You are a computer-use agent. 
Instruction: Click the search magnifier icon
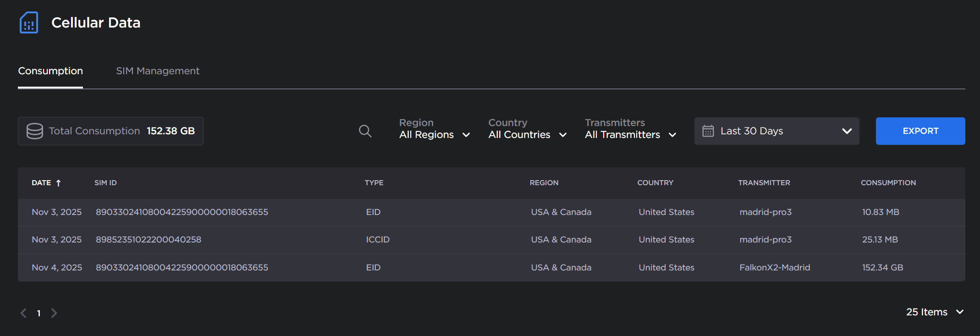[x=365, y=131]
